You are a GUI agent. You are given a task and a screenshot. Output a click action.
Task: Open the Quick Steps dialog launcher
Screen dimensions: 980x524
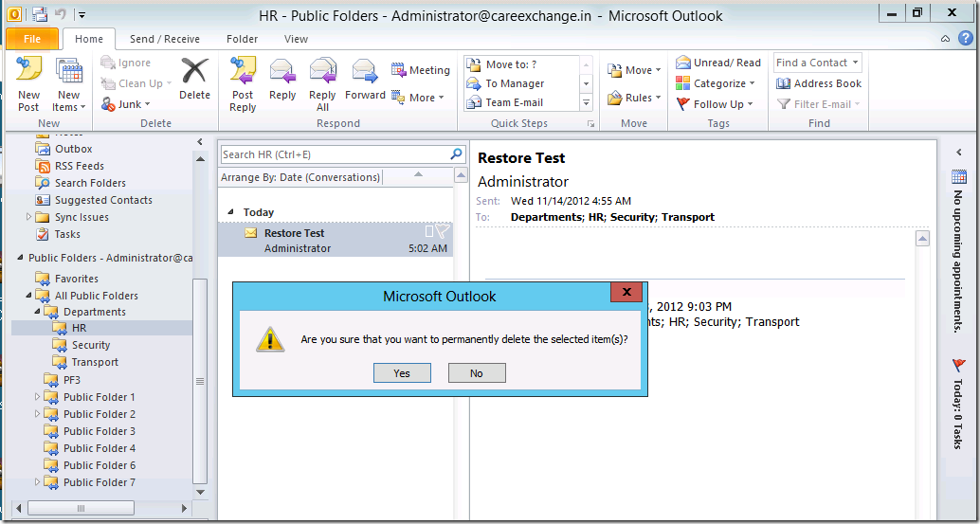[590, 124]
